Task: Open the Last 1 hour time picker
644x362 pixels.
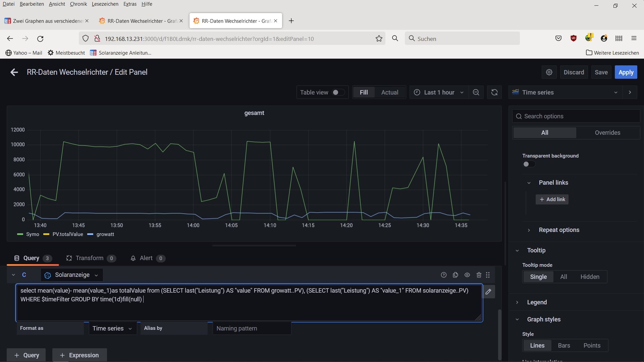Action: (x=439, y=92)
